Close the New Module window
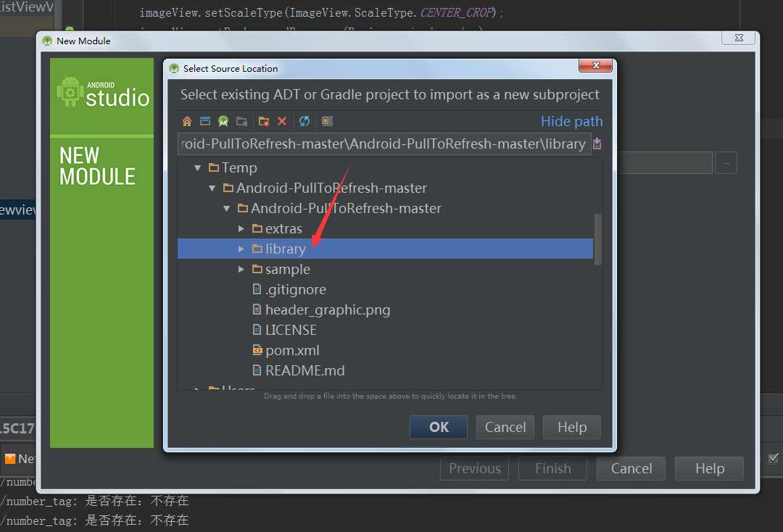 click(x=739, y=38)
